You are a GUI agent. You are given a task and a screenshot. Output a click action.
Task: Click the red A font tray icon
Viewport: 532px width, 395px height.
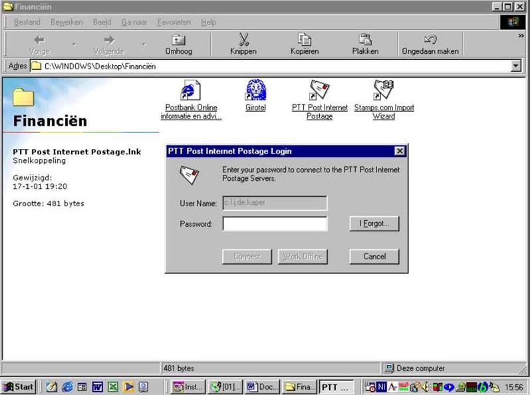[392, 387]
